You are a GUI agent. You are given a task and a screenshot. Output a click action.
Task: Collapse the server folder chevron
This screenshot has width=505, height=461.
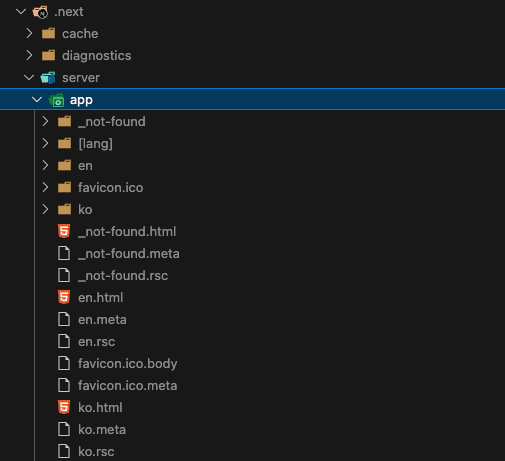click(x=29, y=78)
